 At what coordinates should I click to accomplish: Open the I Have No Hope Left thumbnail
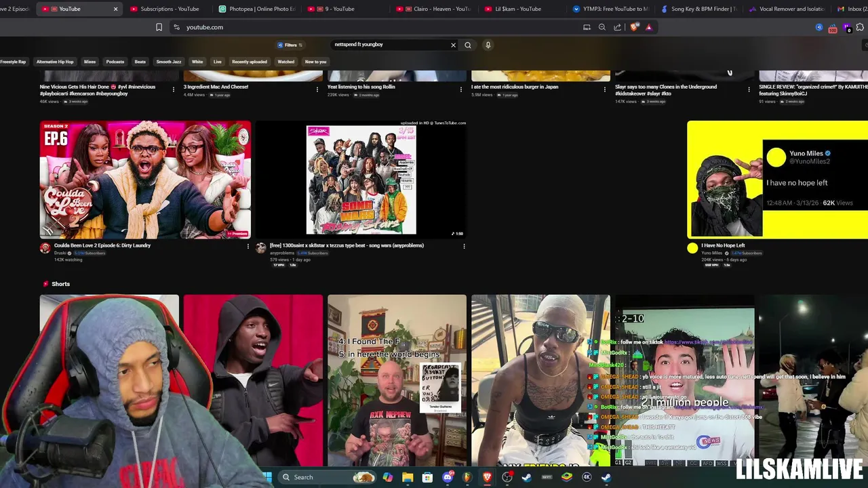[x=777, y=180]
